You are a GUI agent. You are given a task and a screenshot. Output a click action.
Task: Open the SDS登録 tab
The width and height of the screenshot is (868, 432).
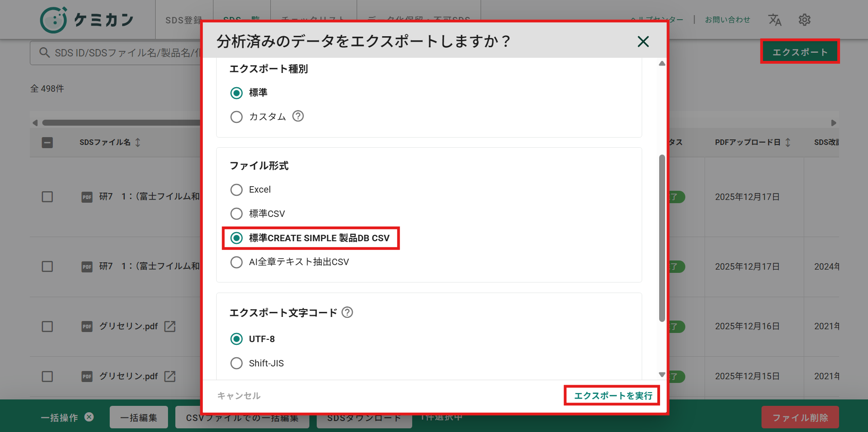184,20
